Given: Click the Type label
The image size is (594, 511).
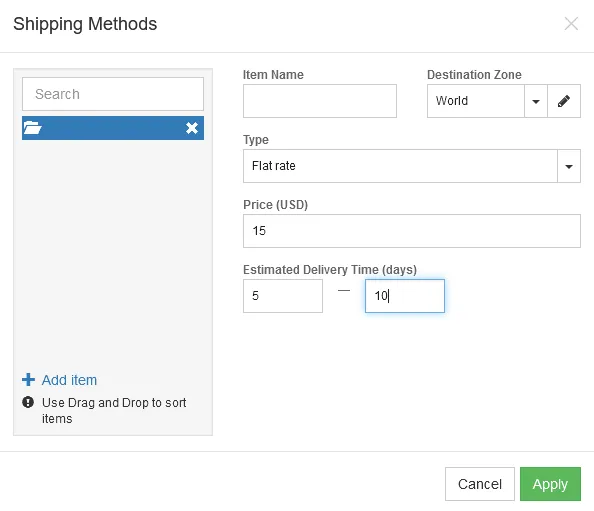Looking at the screenshot, I should [256, 140].
